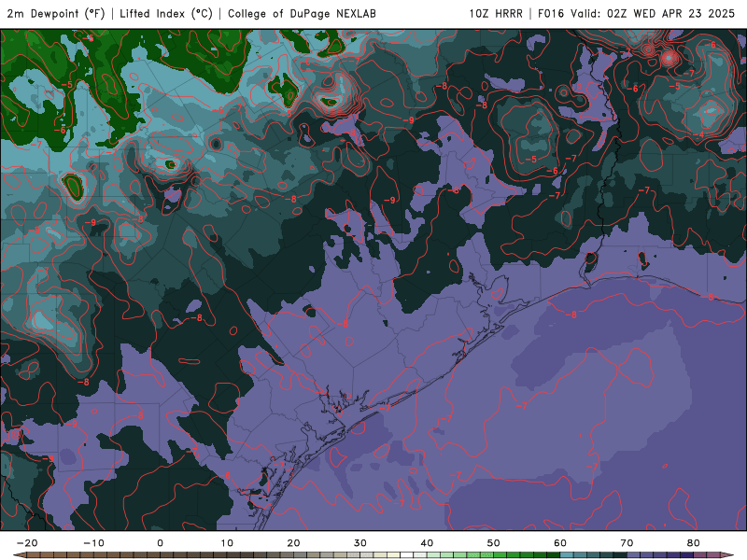Click the 70 label on the color scale

pos(627,543)
